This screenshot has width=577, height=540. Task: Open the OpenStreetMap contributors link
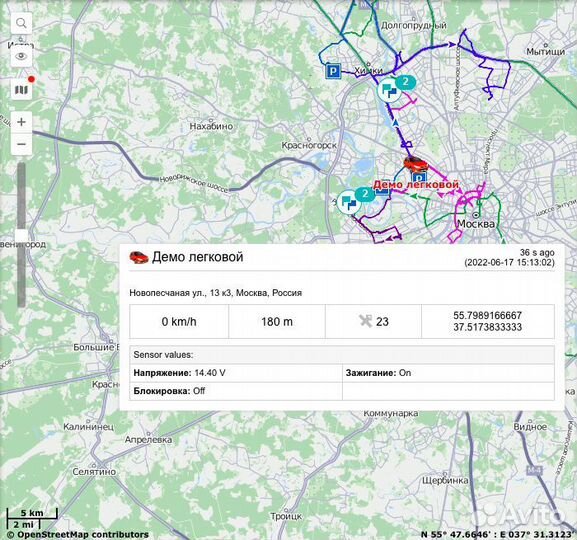tap(78, 534)
